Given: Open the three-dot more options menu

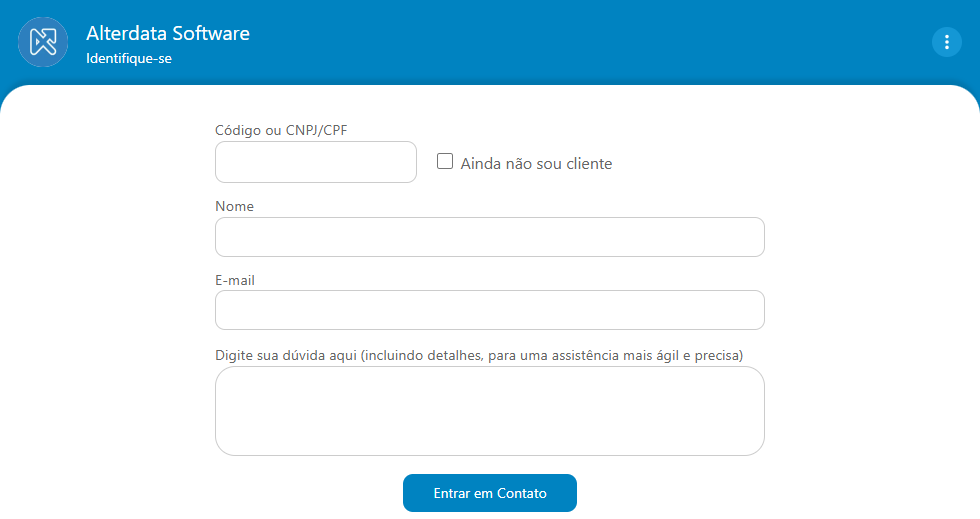Looking at the screenshot, I should tap(947, 42).
